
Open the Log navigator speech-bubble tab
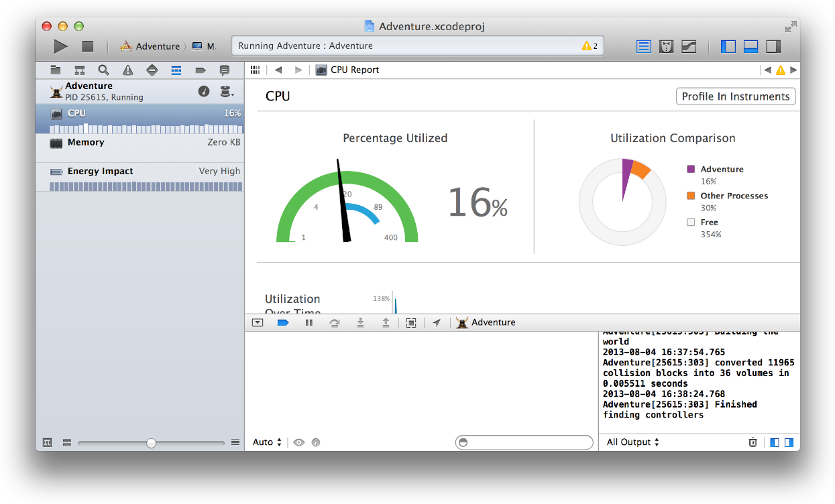pos(225,70)
